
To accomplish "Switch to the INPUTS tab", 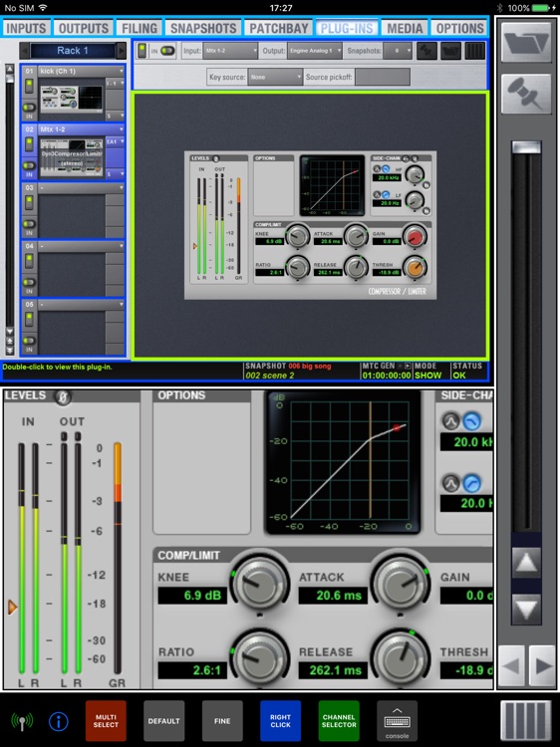I will (26, 28).
